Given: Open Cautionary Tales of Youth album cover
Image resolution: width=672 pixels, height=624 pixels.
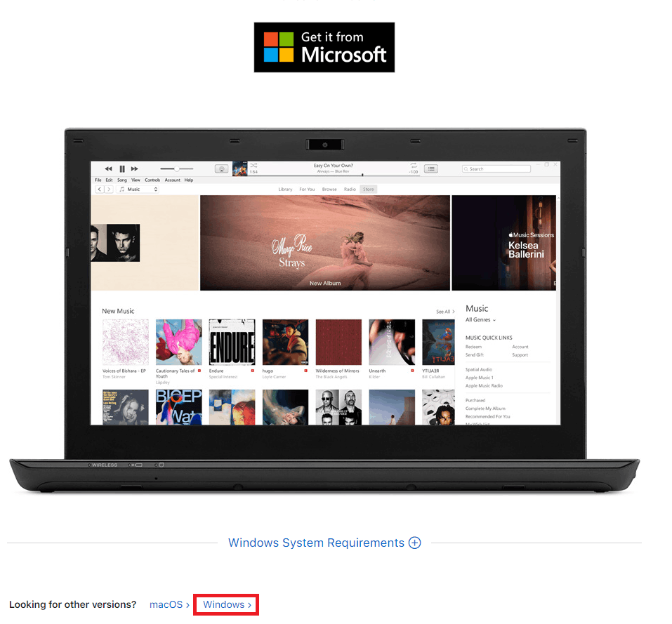Looking at the screenshot, I should pyautogui.click(x=179, y=343).
